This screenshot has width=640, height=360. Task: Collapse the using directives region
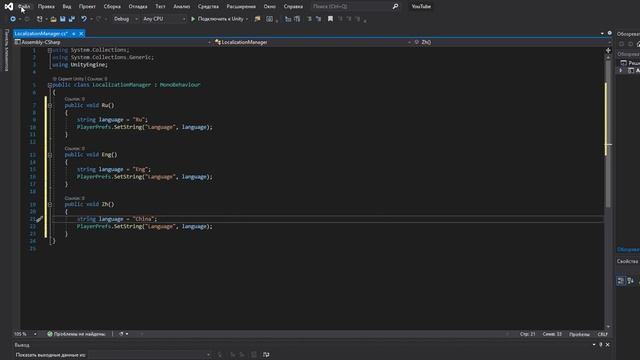[x=50, y=50]
